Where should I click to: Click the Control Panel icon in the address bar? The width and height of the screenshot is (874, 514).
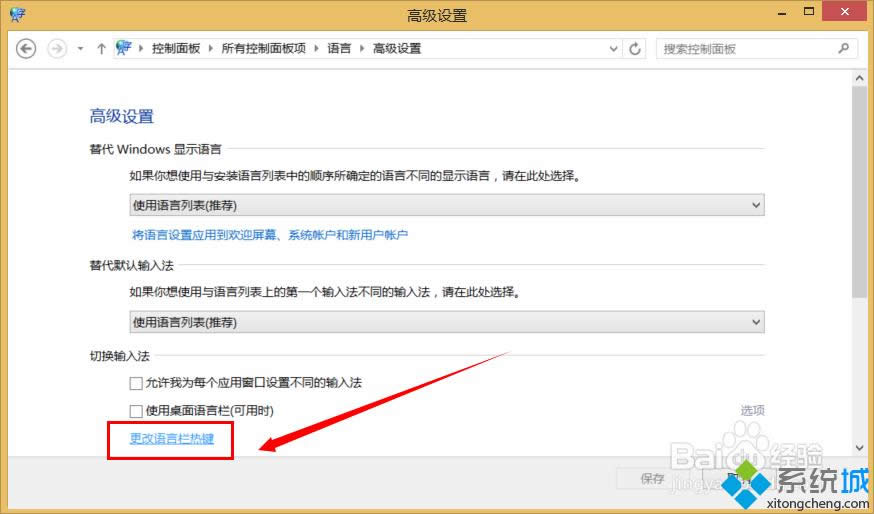[x=124, y=48]
